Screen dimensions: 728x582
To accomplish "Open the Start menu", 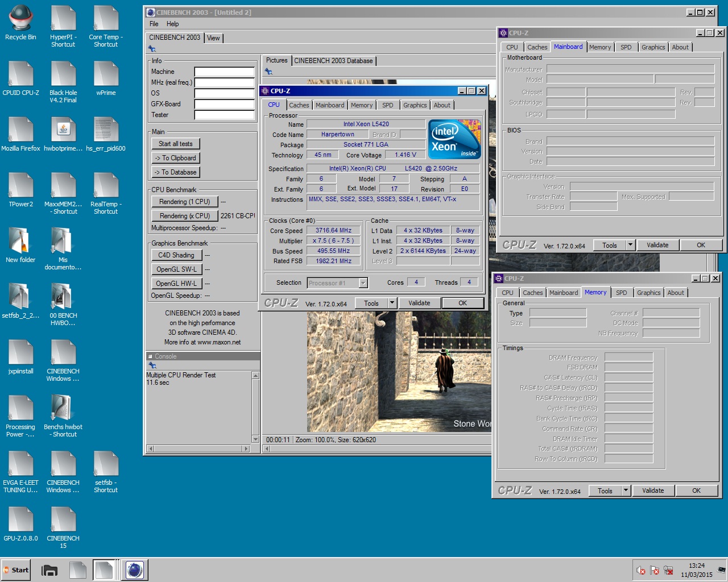I will coord(16,570).
